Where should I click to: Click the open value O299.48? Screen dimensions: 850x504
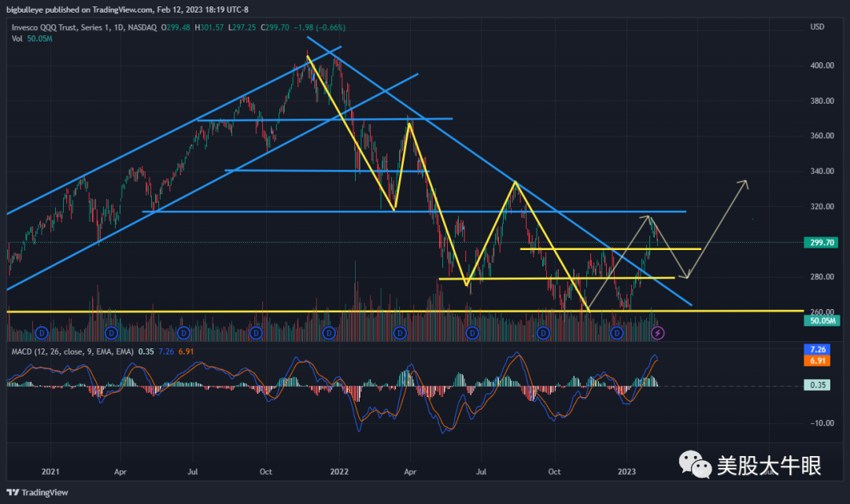pyautogui.click(x=176, y=27)
